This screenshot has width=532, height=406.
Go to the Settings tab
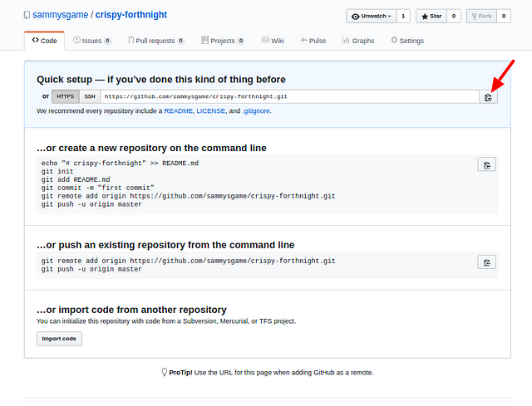point(407,41)
